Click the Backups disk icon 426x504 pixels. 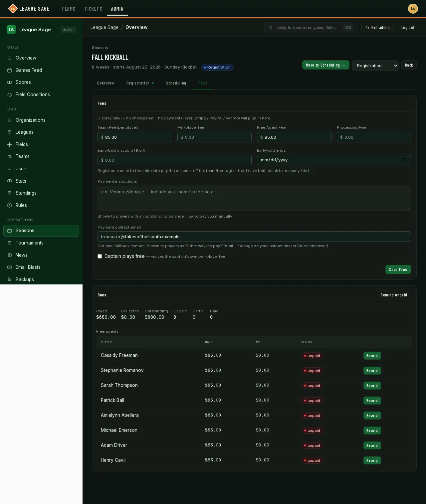click(10, 279)
